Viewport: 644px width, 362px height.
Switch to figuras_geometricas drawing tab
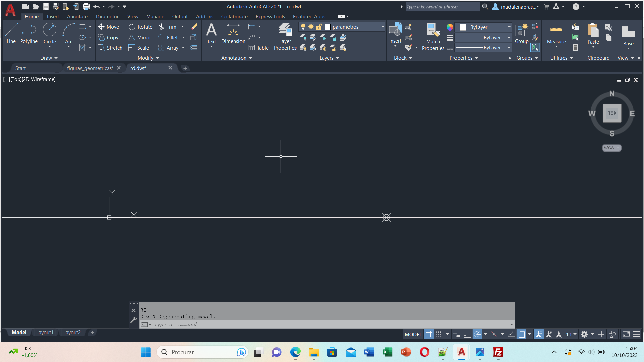90,68
